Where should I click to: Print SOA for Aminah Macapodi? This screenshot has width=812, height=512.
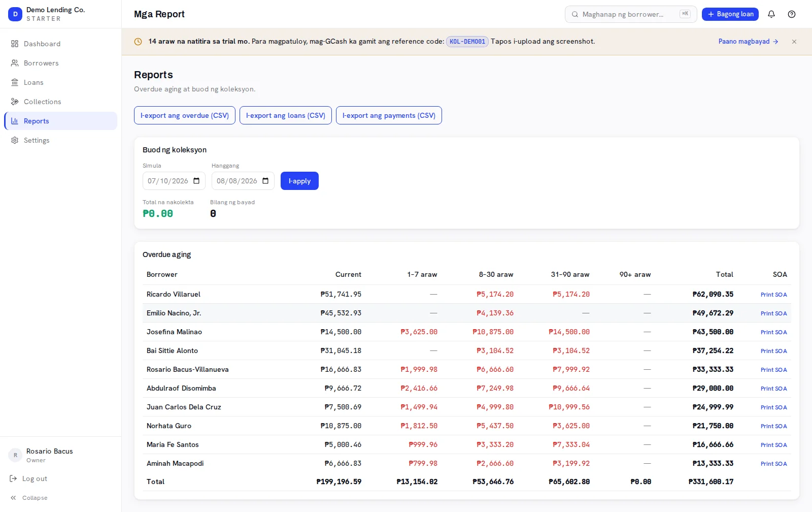(773, 464)
